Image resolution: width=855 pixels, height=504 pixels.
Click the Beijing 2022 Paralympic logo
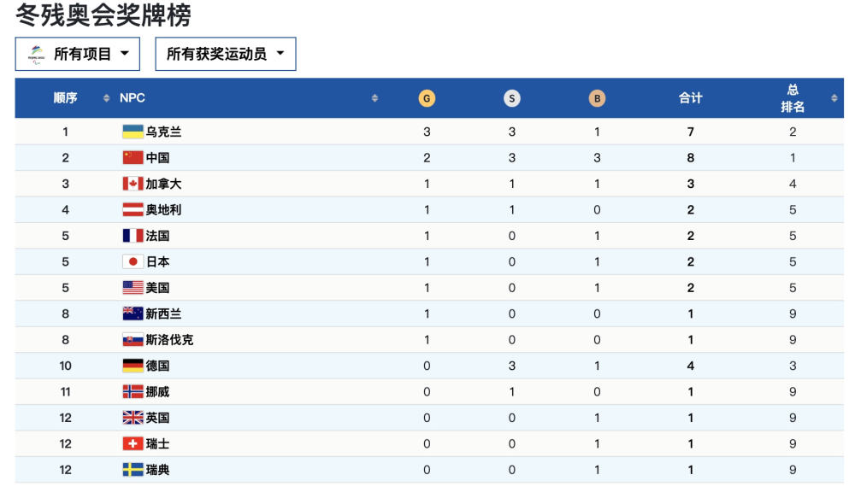pyautogui.click(x=37, y=54)
